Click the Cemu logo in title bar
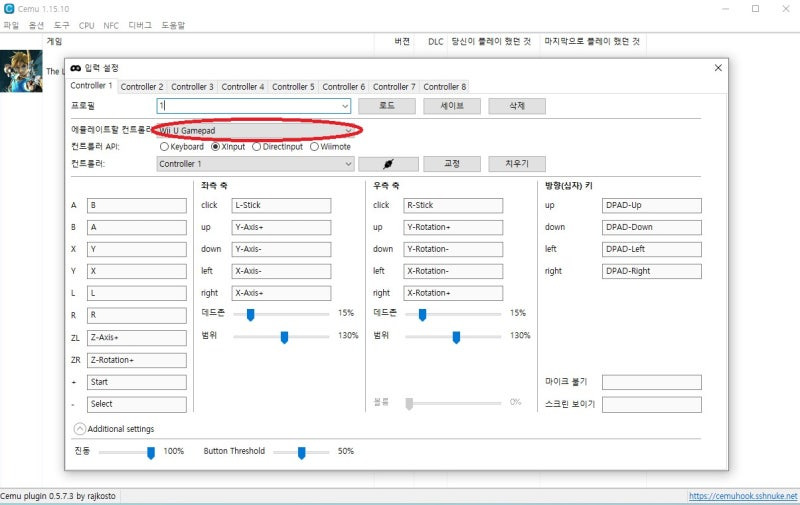This screenshot has width=800, height=505. pyautogui.click(x=9, y=9)
